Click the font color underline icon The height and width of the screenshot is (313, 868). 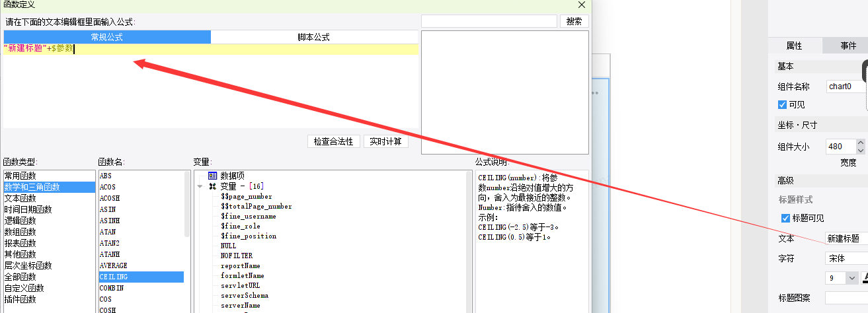[x=865, y=278]
